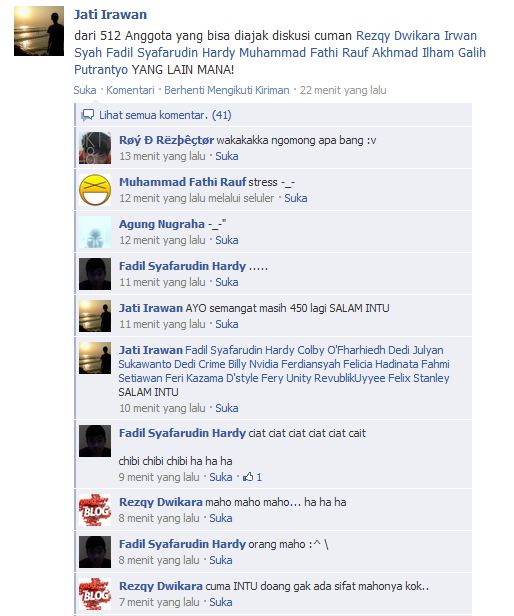Screen dimensions: 514x616
Task: Like the main post with Suka
Action: coord(85,90)
